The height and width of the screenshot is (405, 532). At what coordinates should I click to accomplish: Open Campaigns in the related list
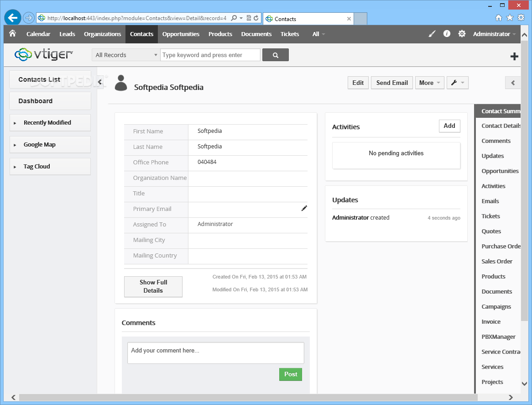[x=496, y=307]
